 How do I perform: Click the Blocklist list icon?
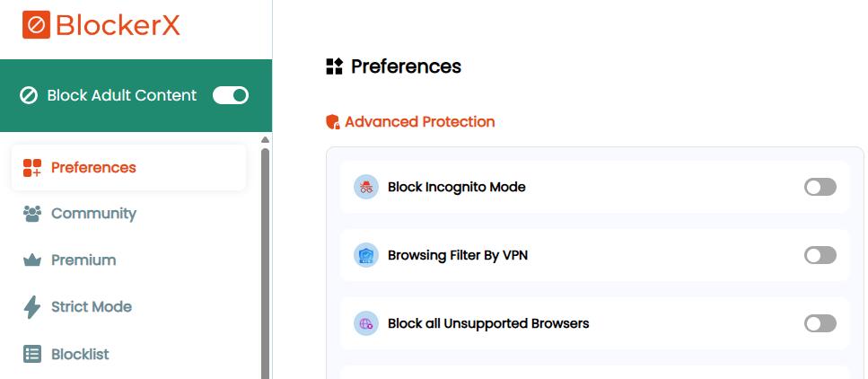coord(32,354)
